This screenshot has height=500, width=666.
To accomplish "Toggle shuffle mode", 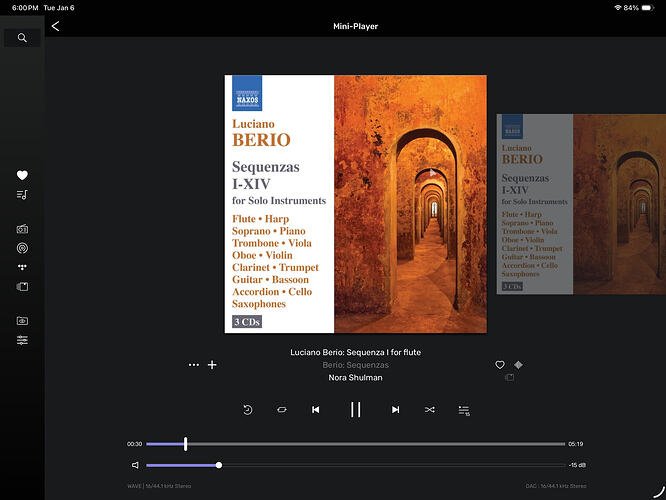I will point(429,410).
